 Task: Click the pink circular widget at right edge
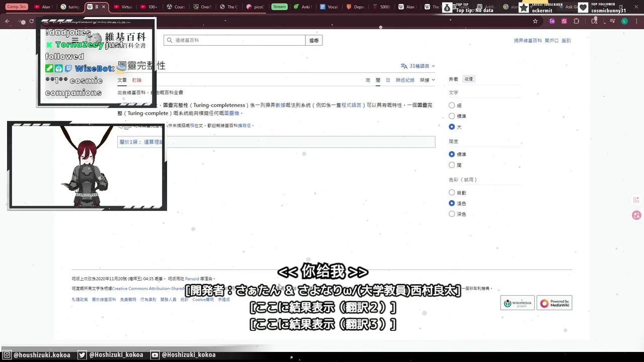click(636, 215)
